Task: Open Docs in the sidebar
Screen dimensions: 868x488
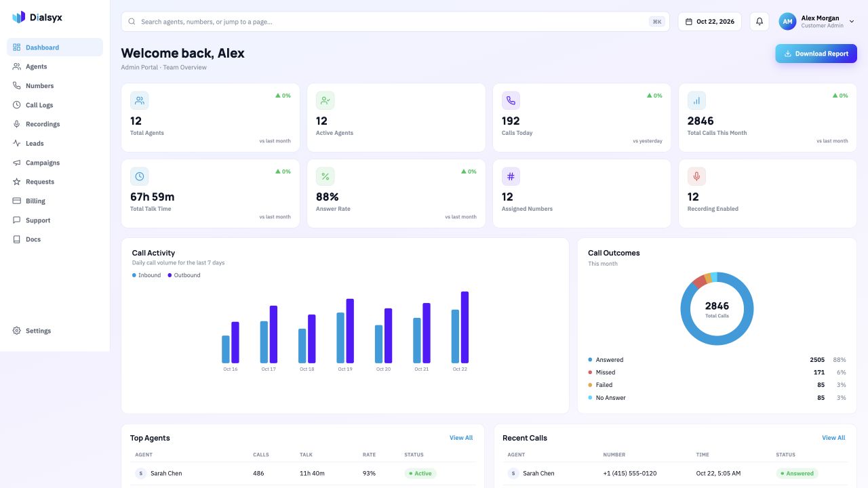Action: click(55, 239)
